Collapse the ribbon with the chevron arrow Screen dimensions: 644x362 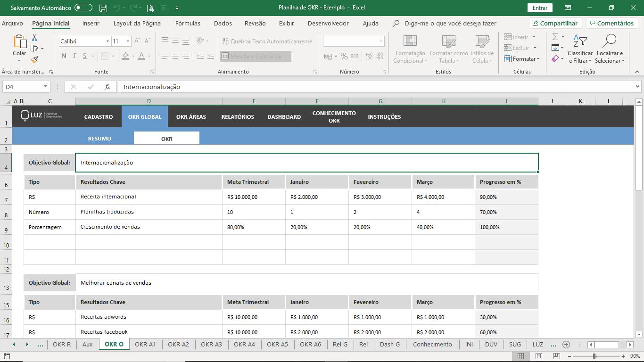pyautogui.click(x=637, y=72)
